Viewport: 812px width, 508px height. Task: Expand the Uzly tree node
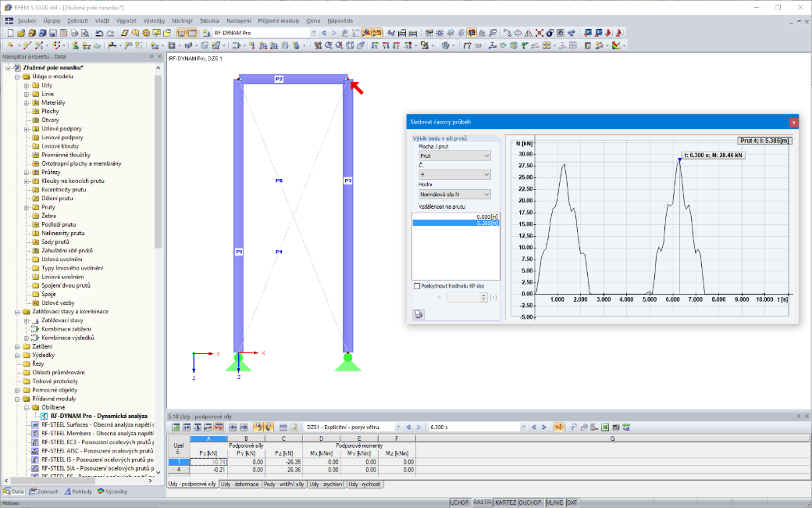pyautogui.click(x=27, y=85)
